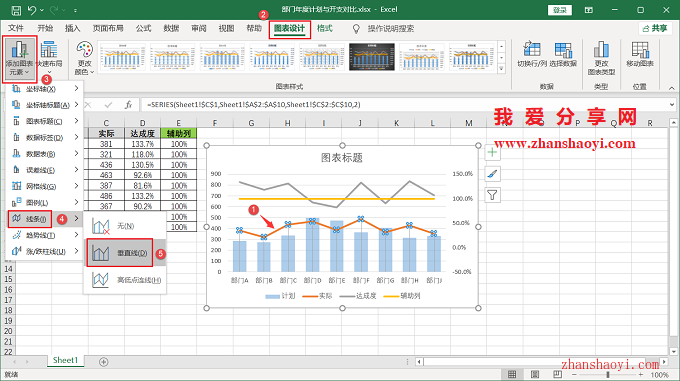Click zoom in plus button
This screenshot has height=381, width=680.
point(641,374)
